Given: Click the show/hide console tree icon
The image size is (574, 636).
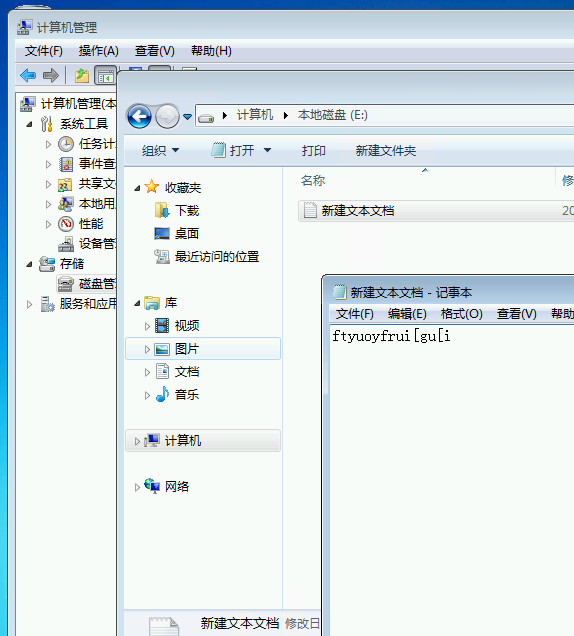Looking at the screenshot, I should (105, 76).
